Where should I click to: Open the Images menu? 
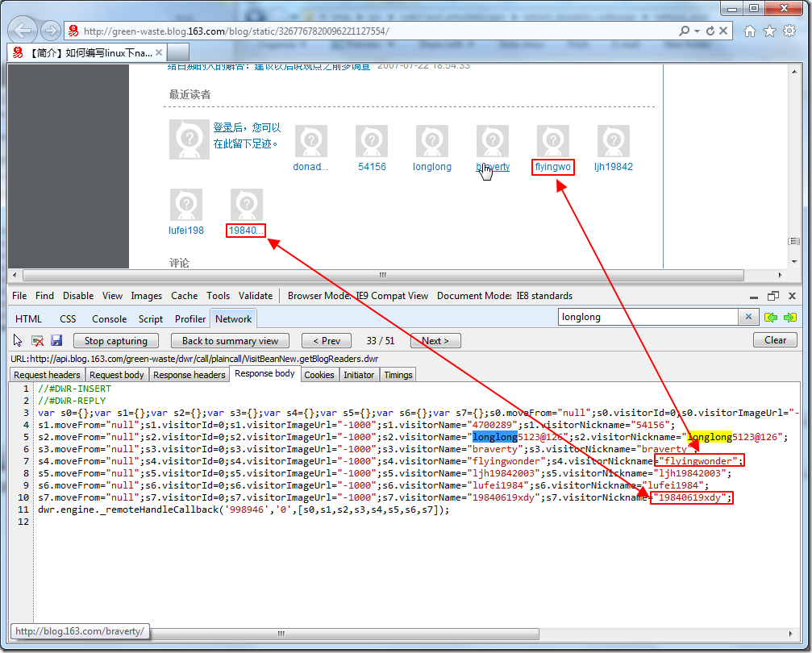[147, 296]
